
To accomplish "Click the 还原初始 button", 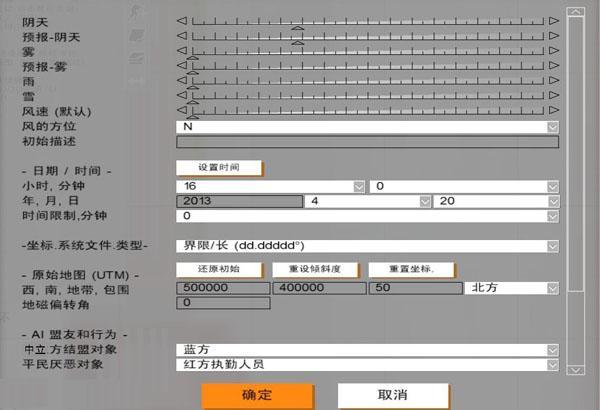I will (219, 269).
